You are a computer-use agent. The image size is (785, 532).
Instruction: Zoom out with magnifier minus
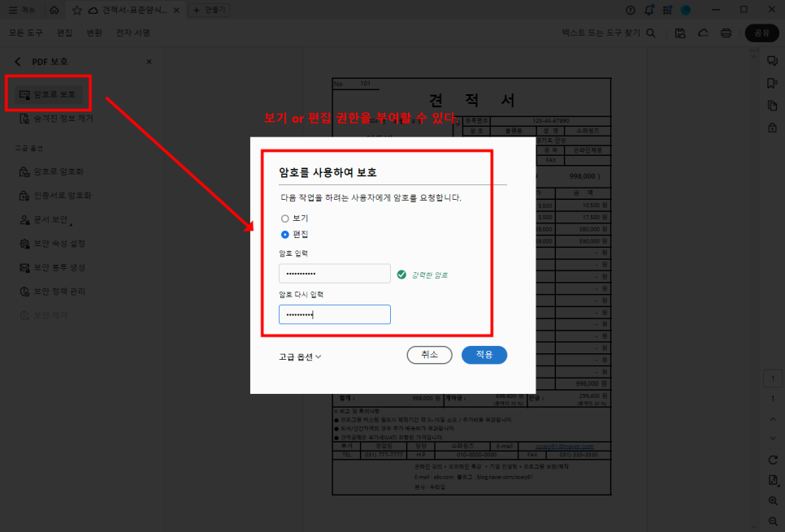(773, 521)
